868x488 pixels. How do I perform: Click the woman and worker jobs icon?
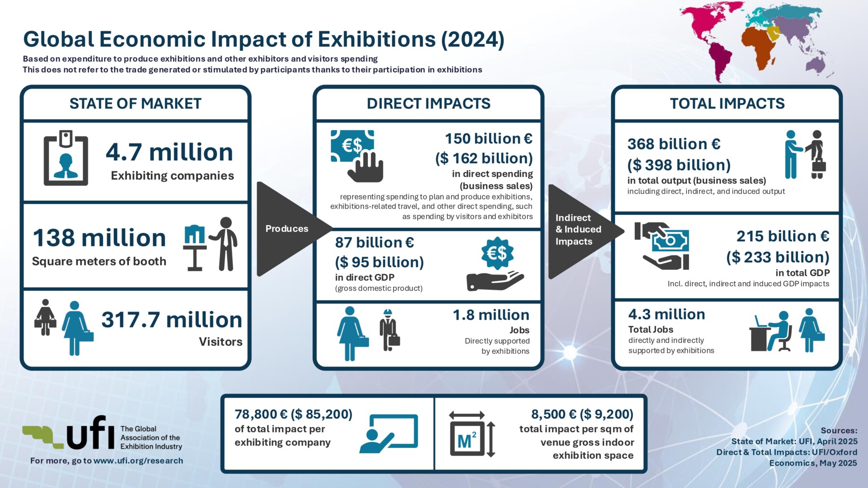[x=368, y=334]
